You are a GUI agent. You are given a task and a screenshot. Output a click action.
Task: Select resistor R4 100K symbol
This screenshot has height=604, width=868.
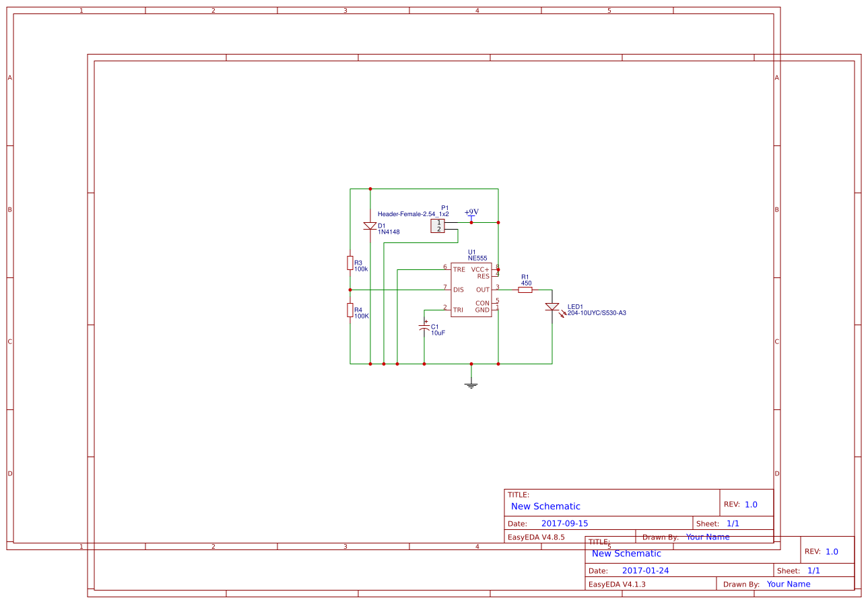pos(349,310)
